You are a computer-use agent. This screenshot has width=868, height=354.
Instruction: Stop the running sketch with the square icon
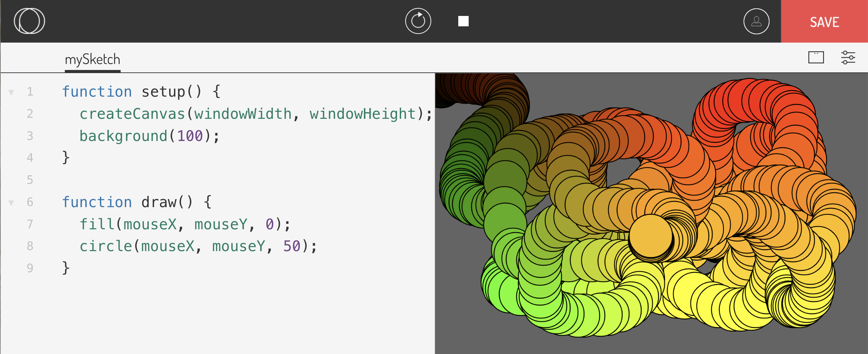pyautogui.click(x=464, y=21)
